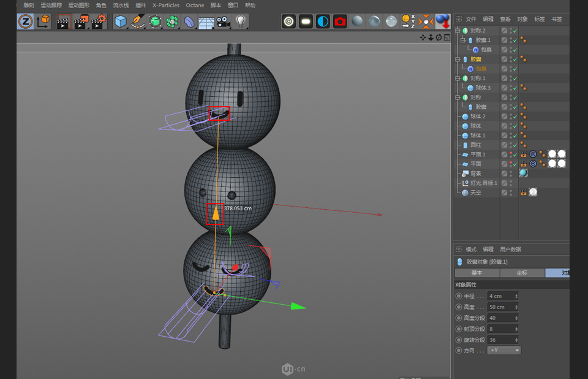
Task: Toggle visibility dots for the 圆柱 object
Action: coord(510,145)
